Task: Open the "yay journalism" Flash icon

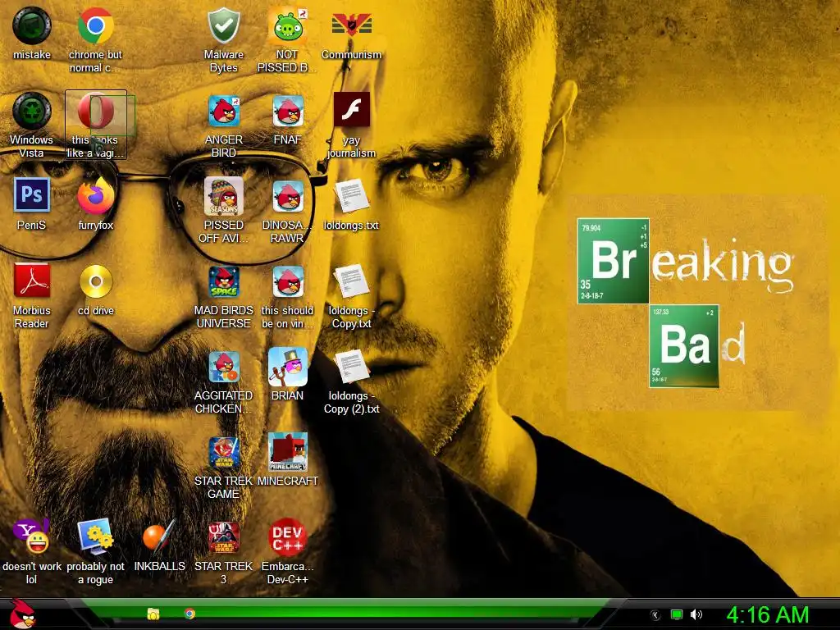Action: [x=351, y=109]
